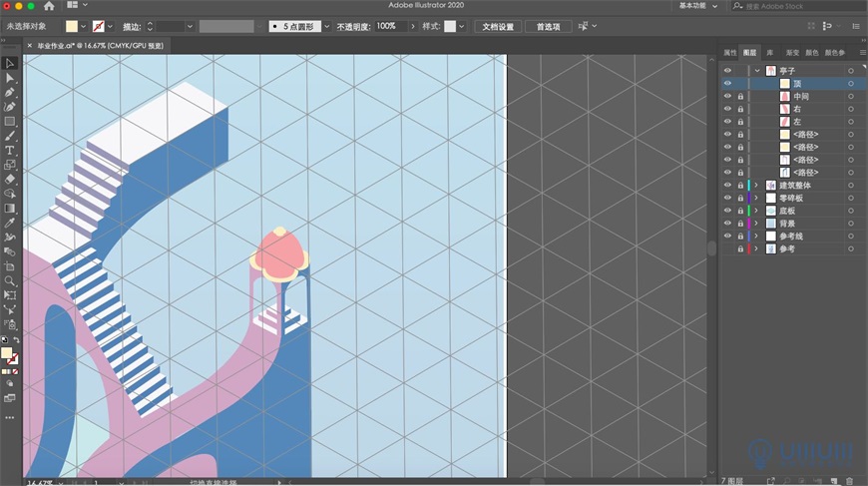Select the Selection (black arrow) tool
Screen dimensions: 868x486
tap(9, 63)
